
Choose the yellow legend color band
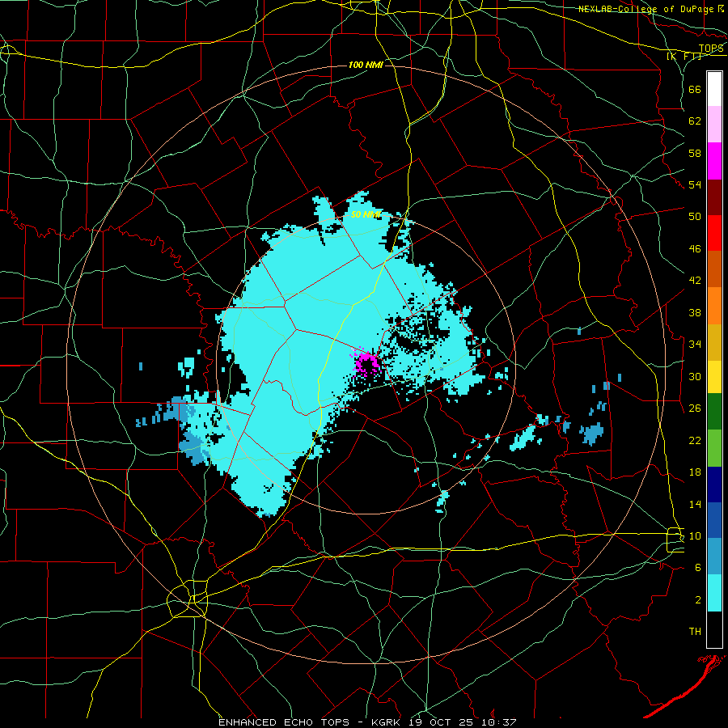click(714, 376)
